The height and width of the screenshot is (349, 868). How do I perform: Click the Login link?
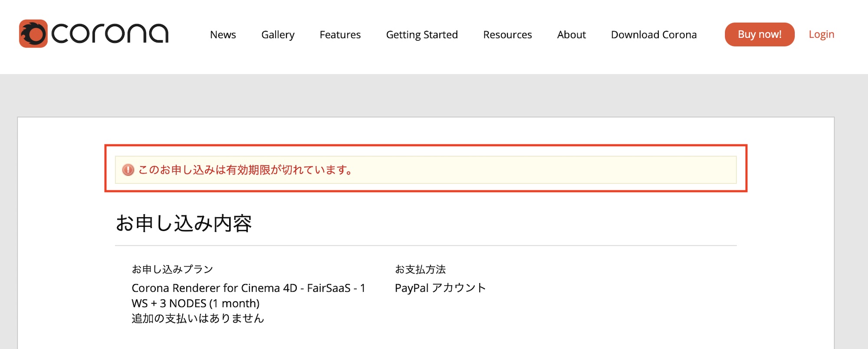[821, 34]
